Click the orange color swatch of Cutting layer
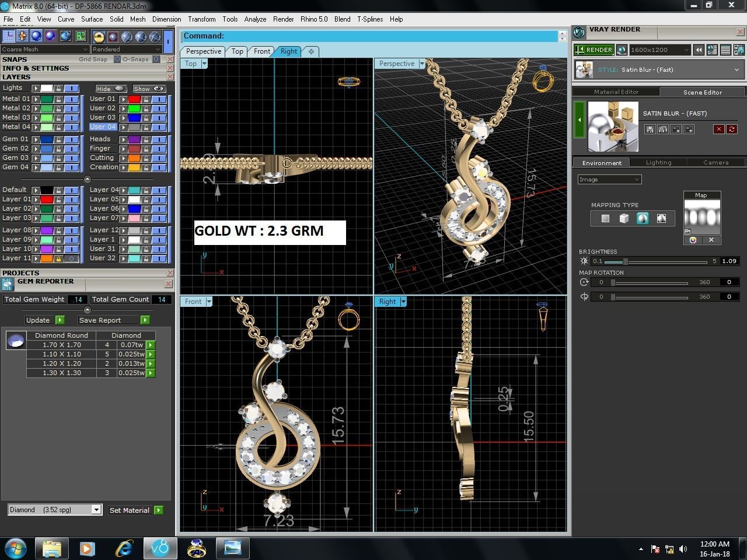The image size is (747, 560). pos(134,158)
